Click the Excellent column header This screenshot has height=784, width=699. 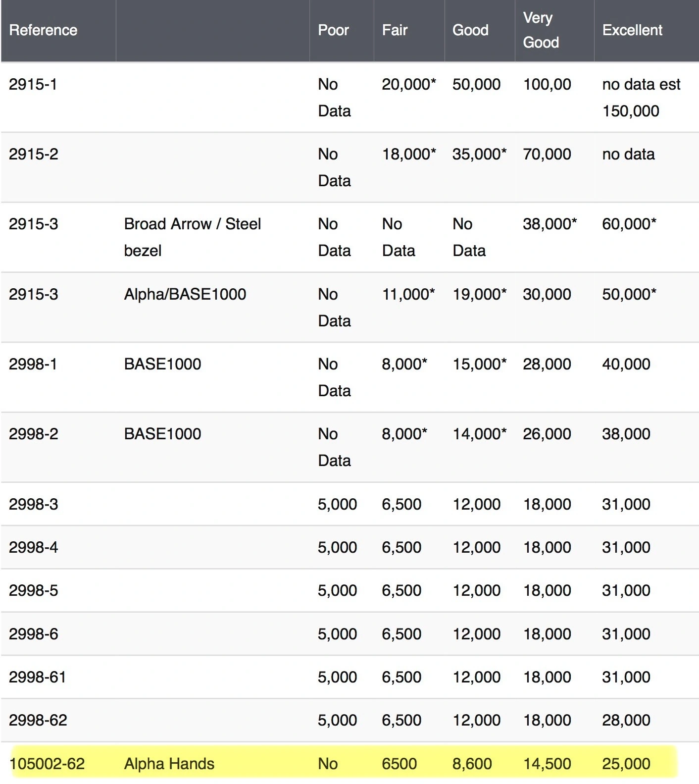click(632, 30)
